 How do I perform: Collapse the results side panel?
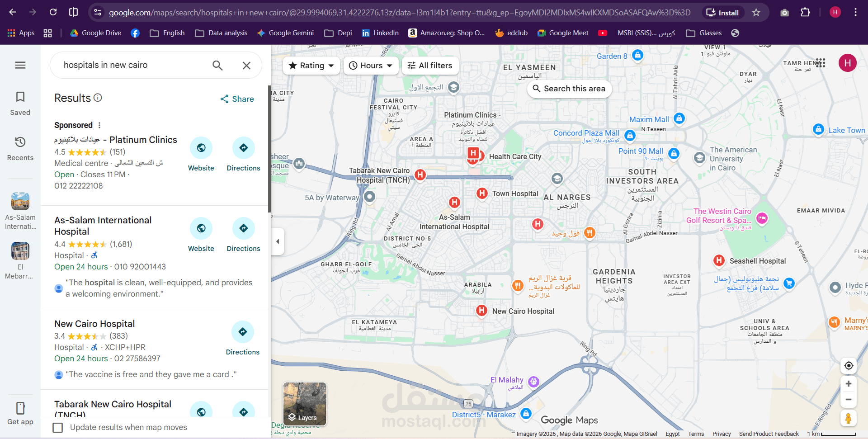click(278, 241)
